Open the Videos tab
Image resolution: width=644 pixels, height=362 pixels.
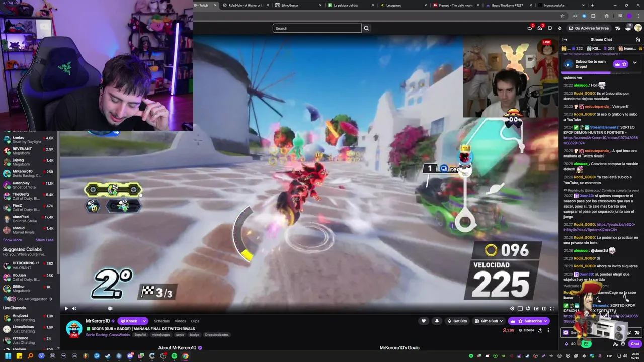[x=180, y=321]
